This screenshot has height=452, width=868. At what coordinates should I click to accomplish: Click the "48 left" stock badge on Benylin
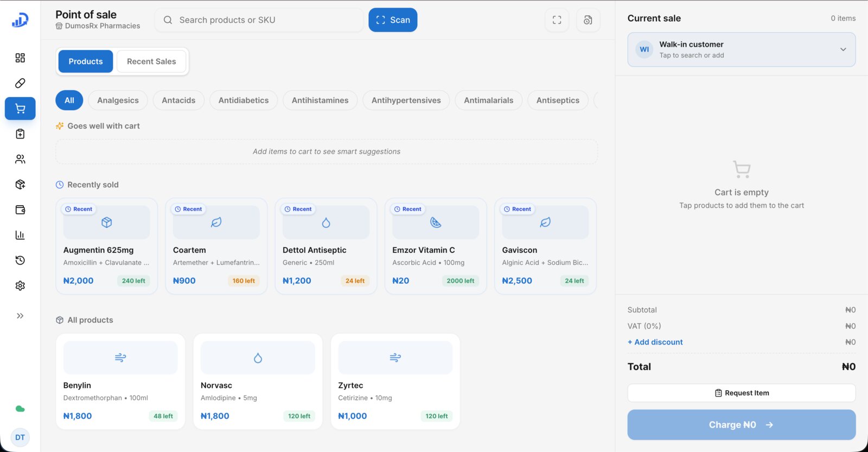tap(163, 416)
